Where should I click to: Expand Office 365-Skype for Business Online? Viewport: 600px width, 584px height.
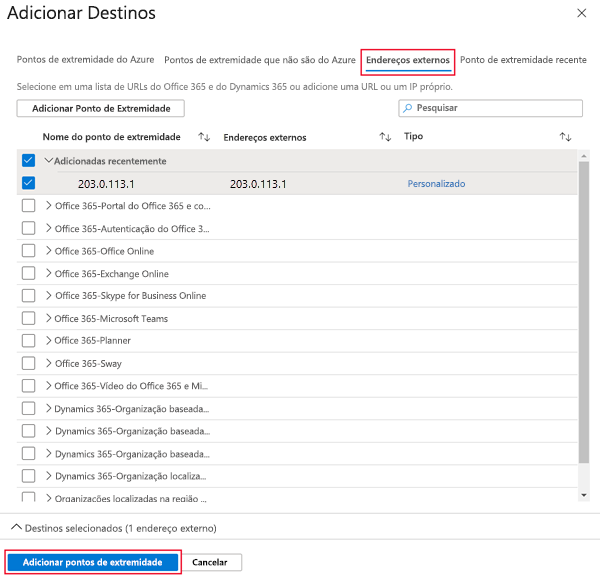(x=49, y=296)
